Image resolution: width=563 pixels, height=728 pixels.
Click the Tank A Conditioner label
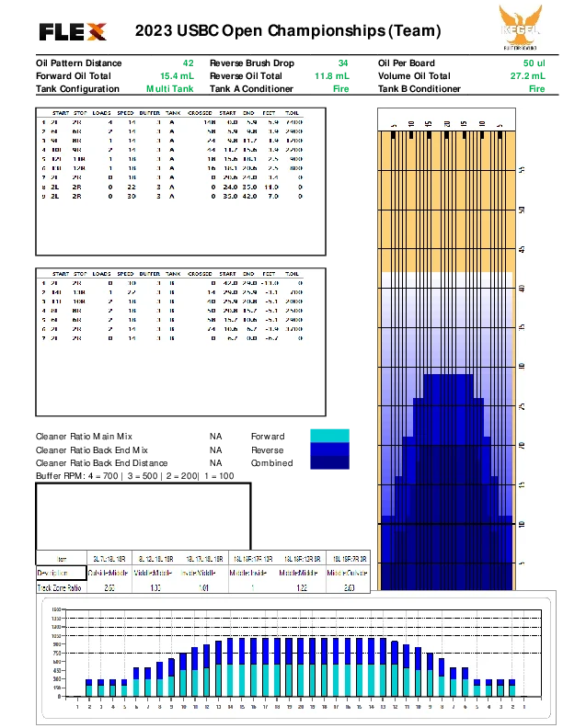(251, 88)
